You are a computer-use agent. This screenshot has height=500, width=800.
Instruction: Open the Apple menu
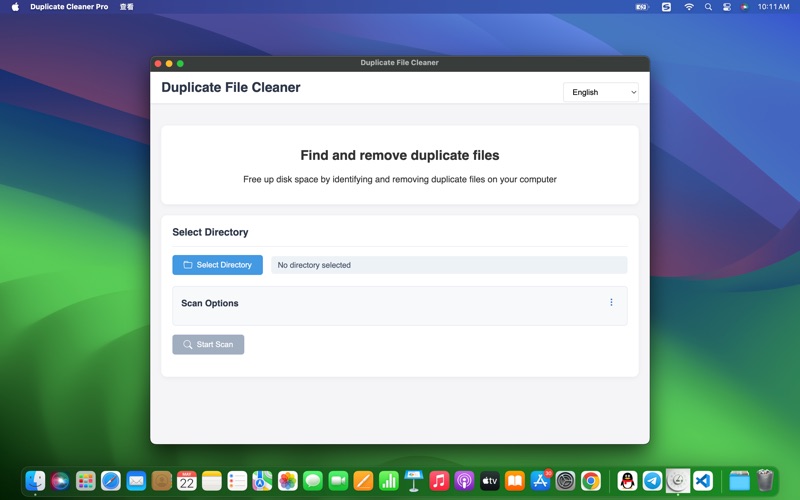[x=15, y=7]
